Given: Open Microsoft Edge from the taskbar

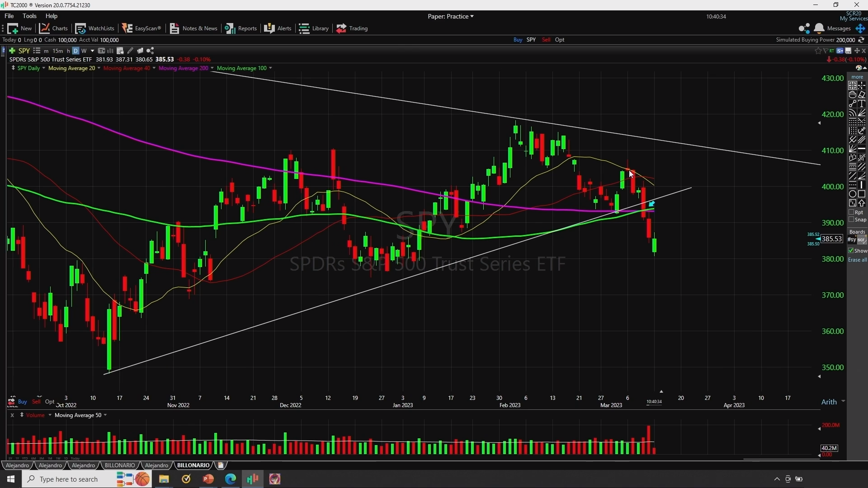Looking at the screenshot, I should [x=231, y=479].
